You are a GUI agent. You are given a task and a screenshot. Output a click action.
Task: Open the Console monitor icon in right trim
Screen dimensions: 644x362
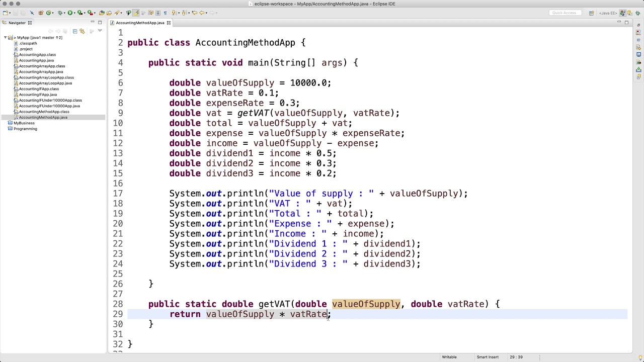point(638,54)
